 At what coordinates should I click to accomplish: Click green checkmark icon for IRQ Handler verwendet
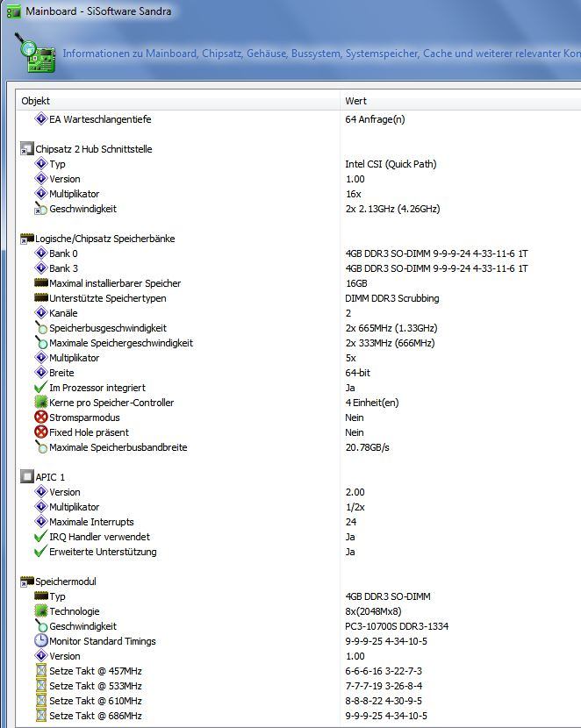click(x=41, y=537)
